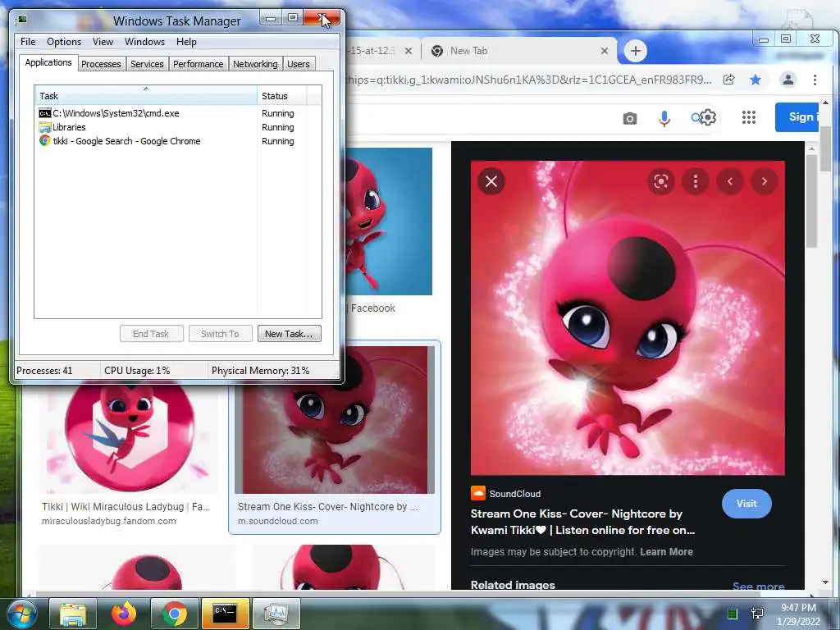Search inside image with Lens icon
This screenshot has height=630, width=840.
coord(661,181)
